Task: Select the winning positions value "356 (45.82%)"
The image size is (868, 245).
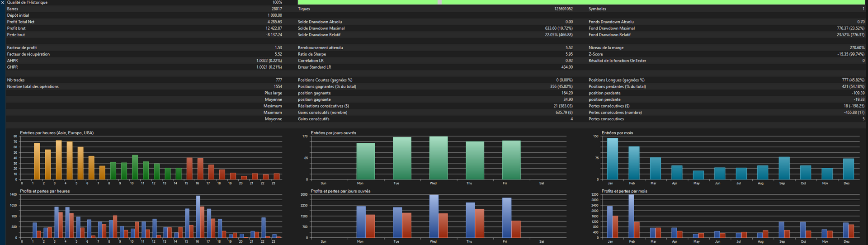Action: pos(561,86)
